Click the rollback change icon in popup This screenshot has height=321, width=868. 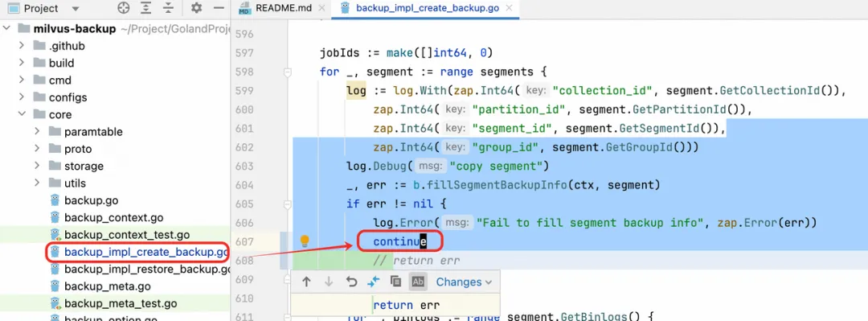click(x=351, y=282)
